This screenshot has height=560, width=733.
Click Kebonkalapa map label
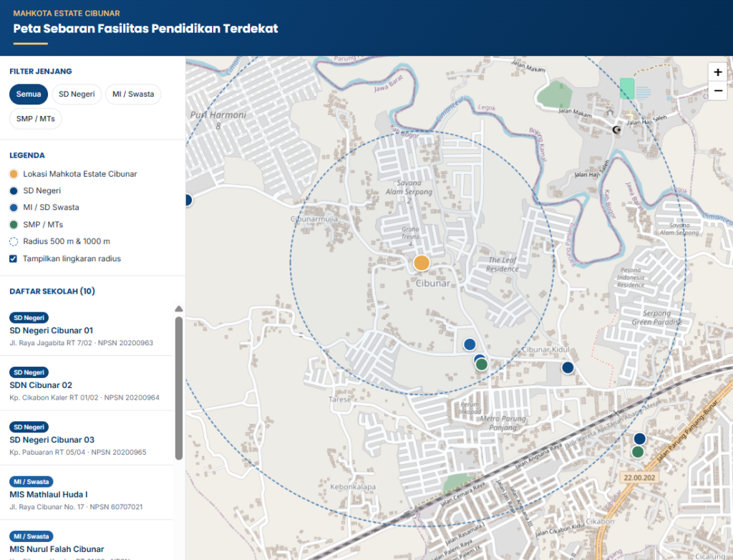point(353,487)
